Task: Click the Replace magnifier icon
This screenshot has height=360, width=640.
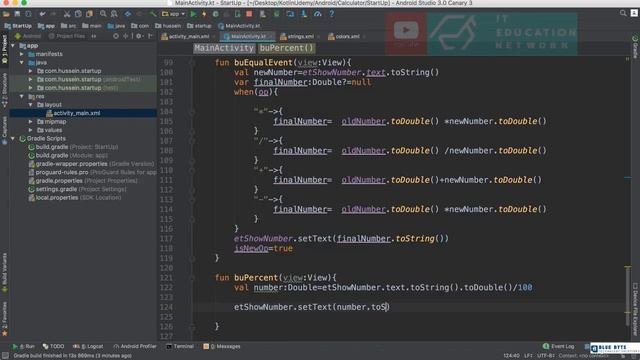Action: click(x=114, y=14)
